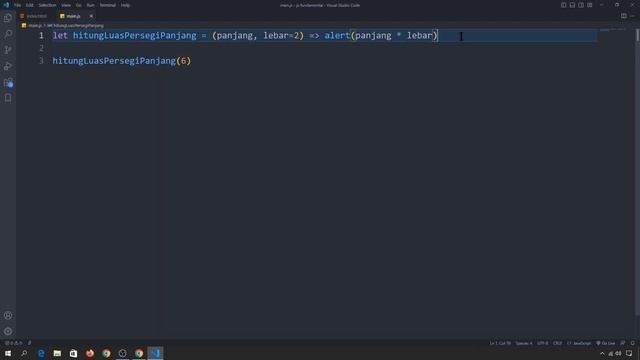The image size is (640, 360).
Task: Open the first Chrome taskbar icon
Action: (106, 353)
